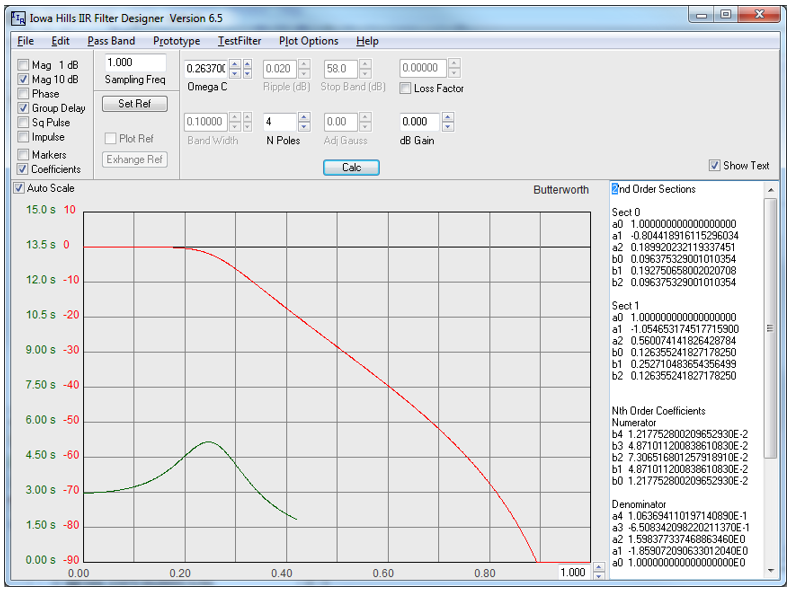Screen dimensions: 791x591
Task: Click the coefficients panel scrollbar thumb
Action: (770, 328)
